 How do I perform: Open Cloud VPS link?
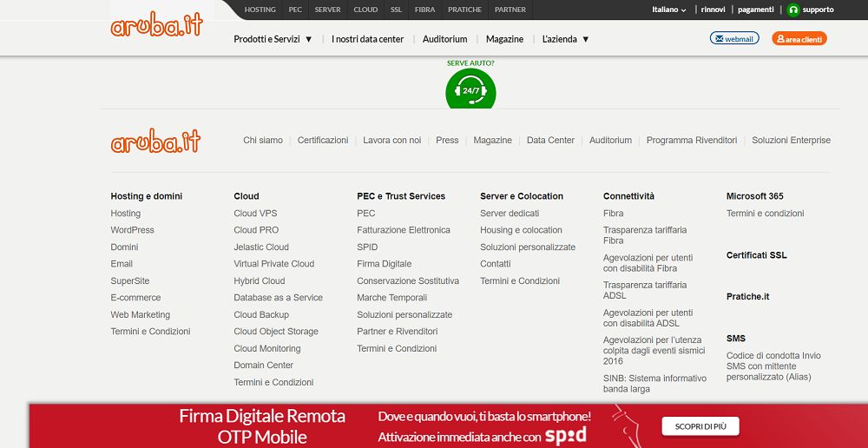(255, 214)
